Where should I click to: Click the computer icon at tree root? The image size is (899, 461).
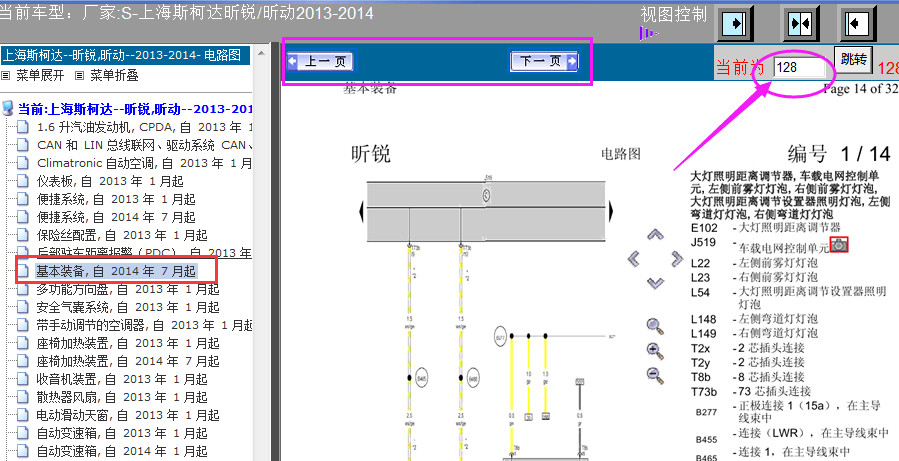8,108
